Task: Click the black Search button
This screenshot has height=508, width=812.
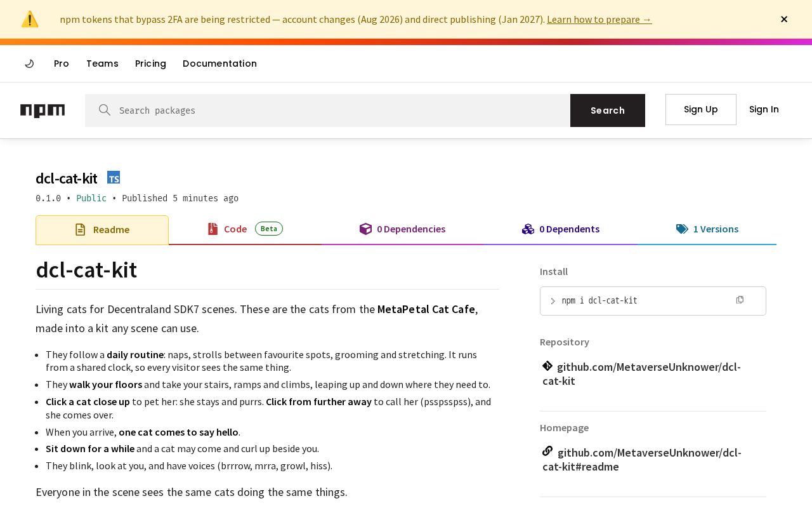Action: [608, 110]
